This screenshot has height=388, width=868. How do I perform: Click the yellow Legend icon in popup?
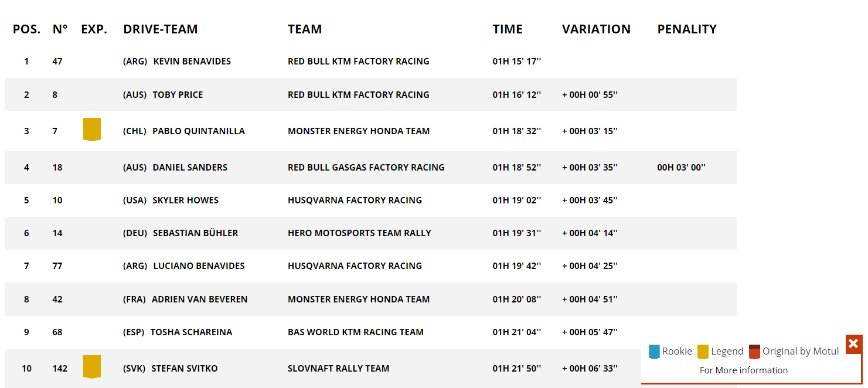[703, 352]
